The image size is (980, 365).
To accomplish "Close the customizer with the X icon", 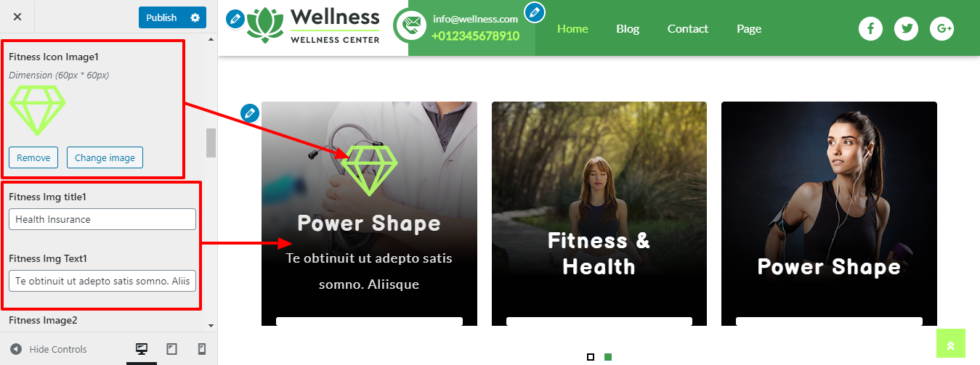I will [17, 17].
